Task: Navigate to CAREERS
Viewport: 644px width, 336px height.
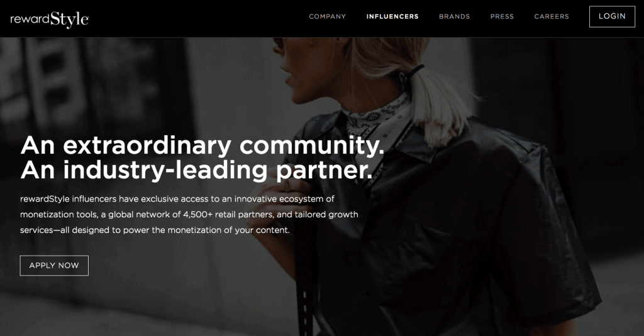Action: point(552,16)
